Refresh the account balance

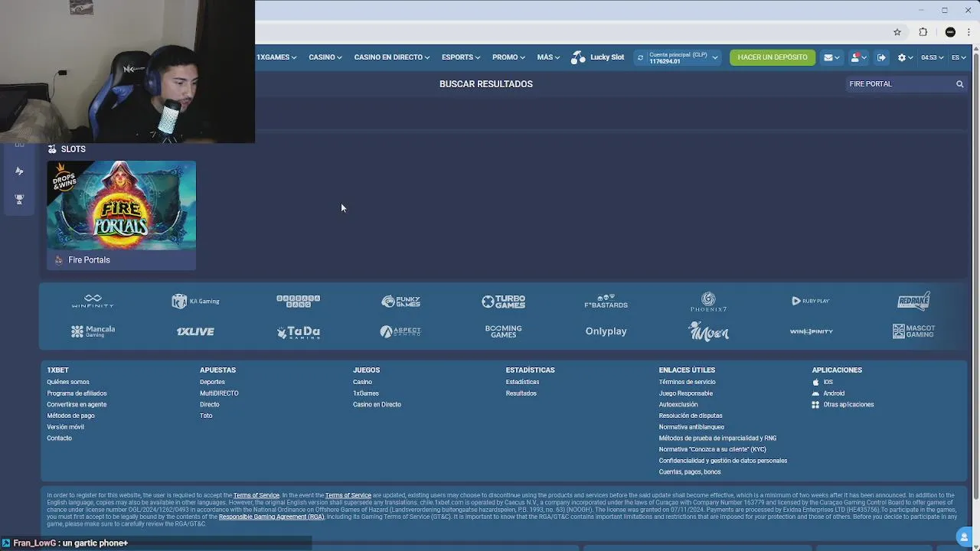point(640,57)
